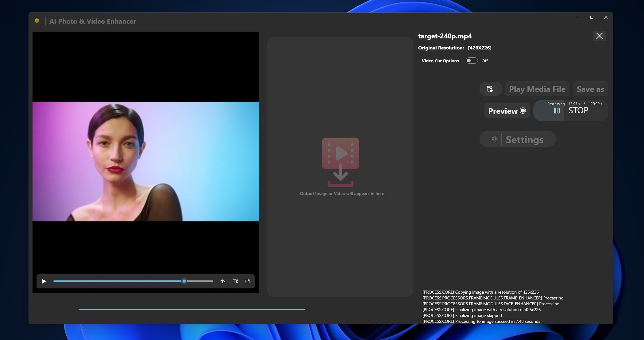This screenshot has width=644, height=340.
Task: Click the Save as button
Action: point(590,89)
